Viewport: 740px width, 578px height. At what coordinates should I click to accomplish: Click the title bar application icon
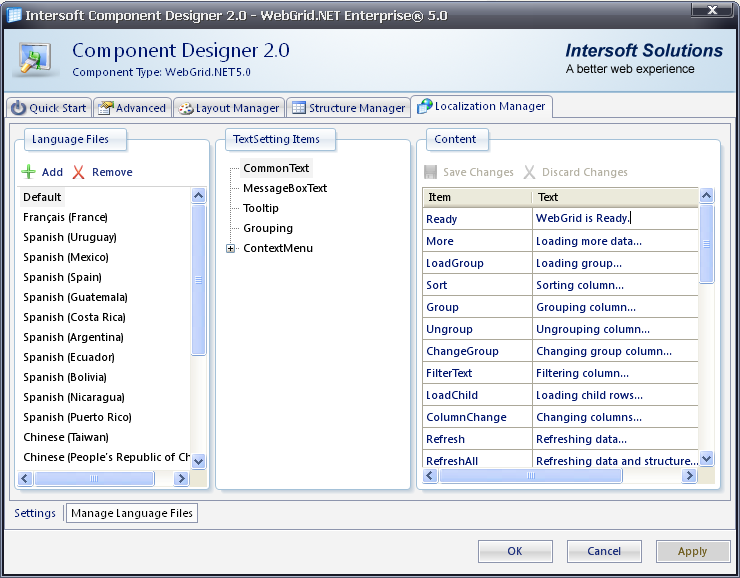[14, 15]
